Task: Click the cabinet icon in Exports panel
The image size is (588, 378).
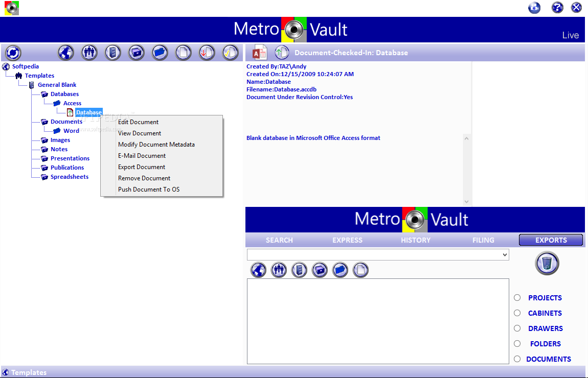Action: pyautogui.click(x=299, y=270)
